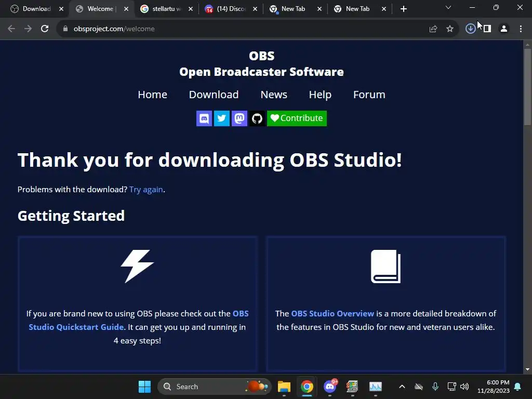Open File Explorer from the taskbar
Image resolution: width=532 pixels, height=399 pixels.
pos(284,387)
